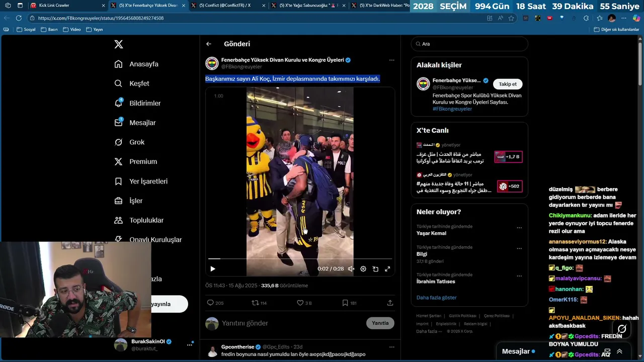Reload the page with the refresh button

(x=19, y=18)
